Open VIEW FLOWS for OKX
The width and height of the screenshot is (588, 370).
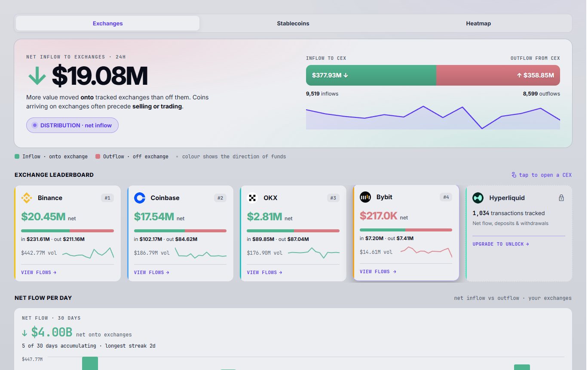click(264, 272)
